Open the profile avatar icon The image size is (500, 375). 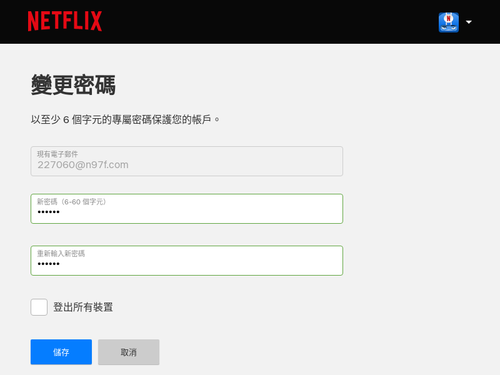click(449, 22)
